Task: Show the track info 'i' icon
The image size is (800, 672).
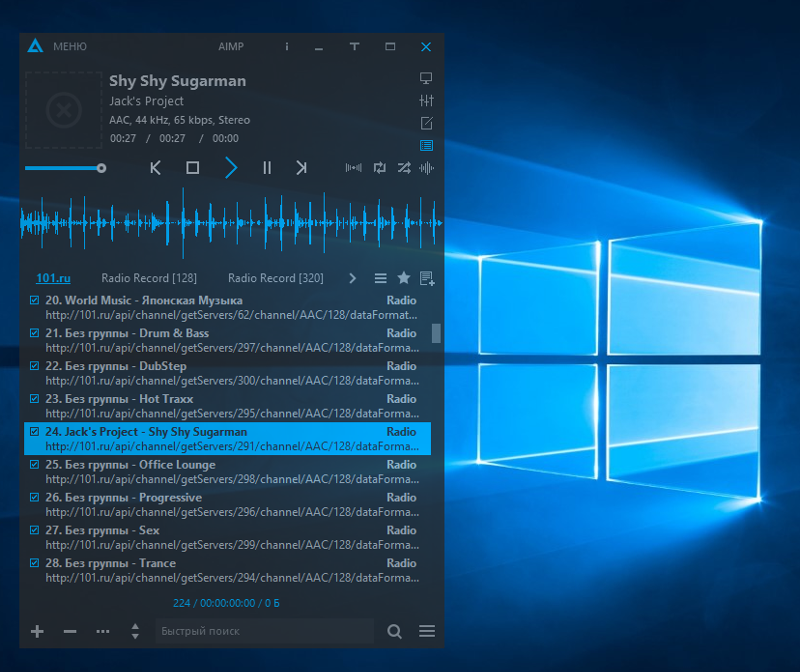Action: tap(287, 46)
